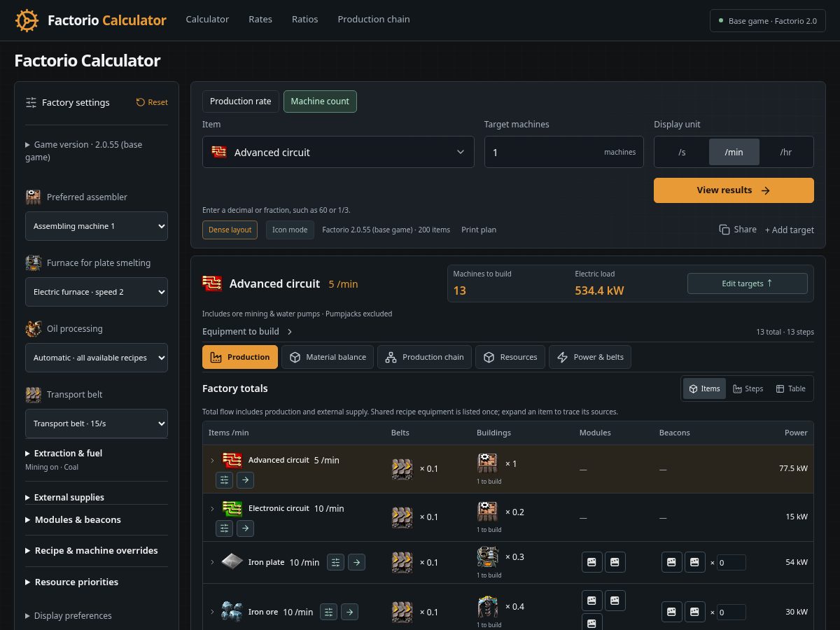Click the furnace icon beside Furnace for plate smelting

(33, 262)
